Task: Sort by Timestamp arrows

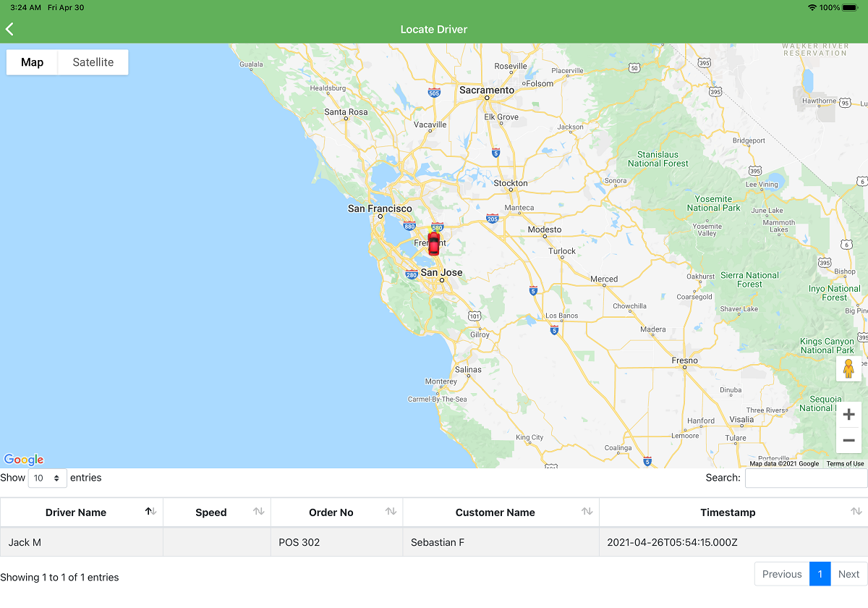Action: click(x=856, y=512)
